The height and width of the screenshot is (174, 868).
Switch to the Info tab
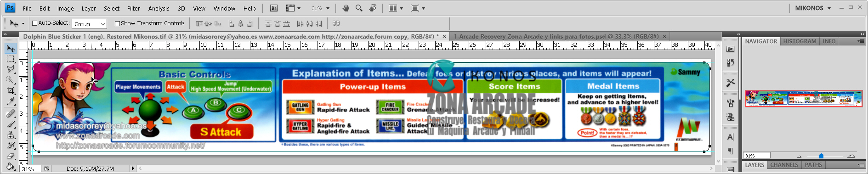829,41
